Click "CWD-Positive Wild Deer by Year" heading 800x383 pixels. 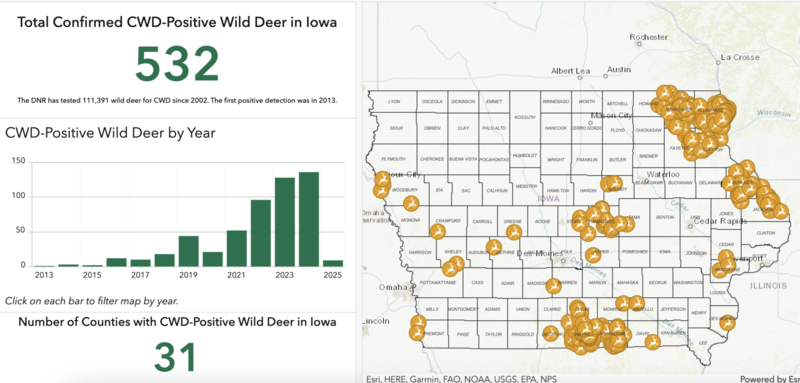point(110,133)
